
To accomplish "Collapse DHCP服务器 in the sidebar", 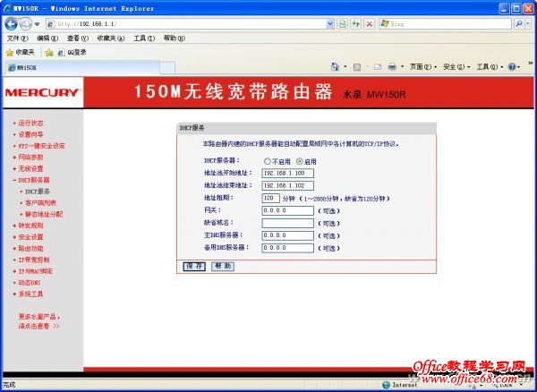I will point(34,180).
